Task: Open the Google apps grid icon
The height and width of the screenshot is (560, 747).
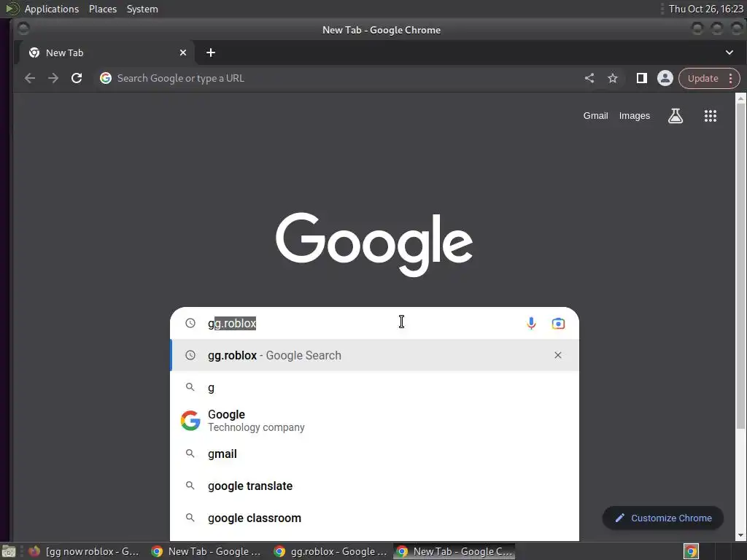Action: coord(711,116)
